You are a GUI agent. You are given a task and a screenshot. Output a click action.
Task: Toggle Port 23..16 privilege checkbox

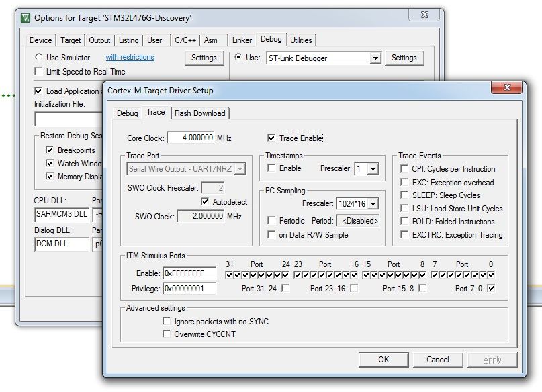point(354,288)
